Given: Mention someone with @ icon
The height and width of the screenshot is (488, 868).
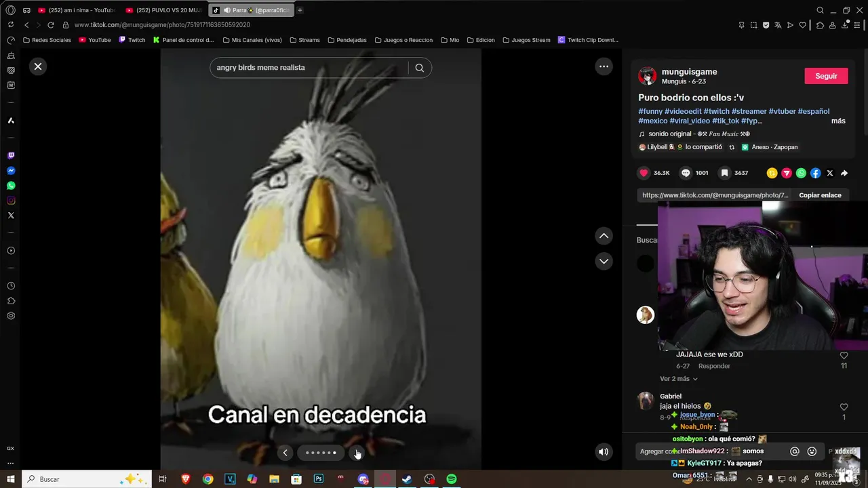Looking at the screenshot, I should pyautogui.click(x=795, y=451).
